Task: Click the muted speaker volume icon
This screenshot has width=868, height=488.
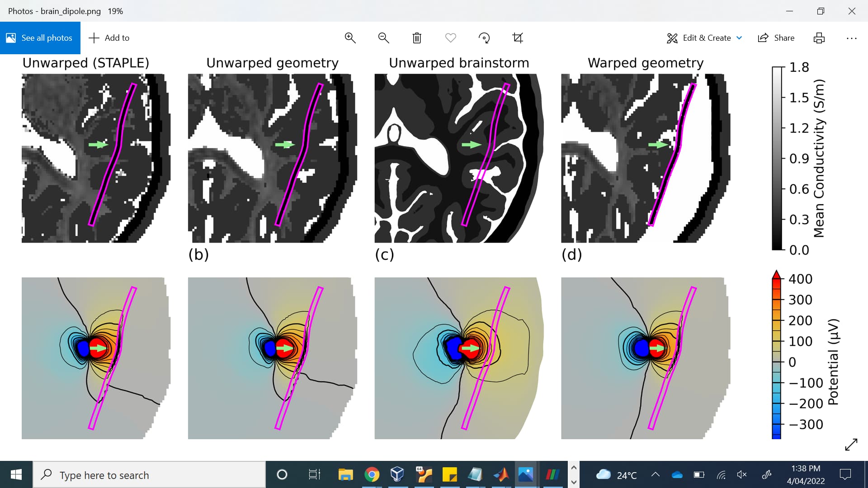Action: click(x=742, y=475)
